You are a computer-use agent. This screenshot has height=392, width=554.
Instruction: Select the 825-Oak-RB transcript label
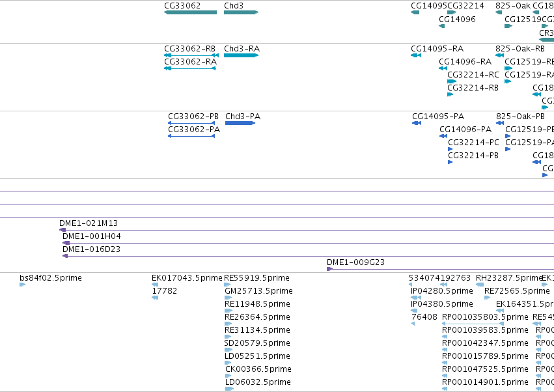pos(520,48)
